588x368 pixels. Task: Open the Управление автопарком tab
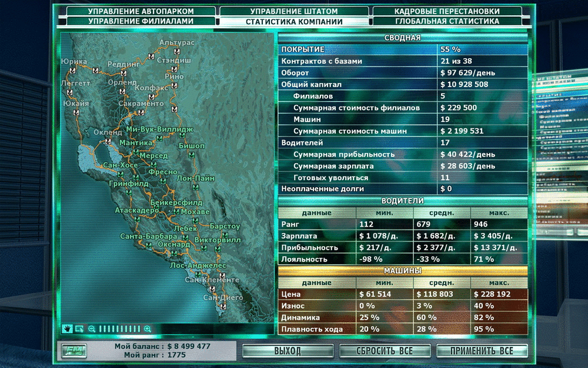coord(141,11)
